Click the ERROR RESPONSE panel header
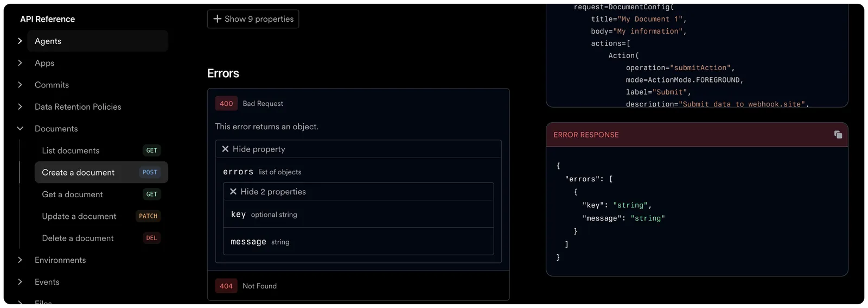Screen dimensions: 868x308 tap(697, 135)
